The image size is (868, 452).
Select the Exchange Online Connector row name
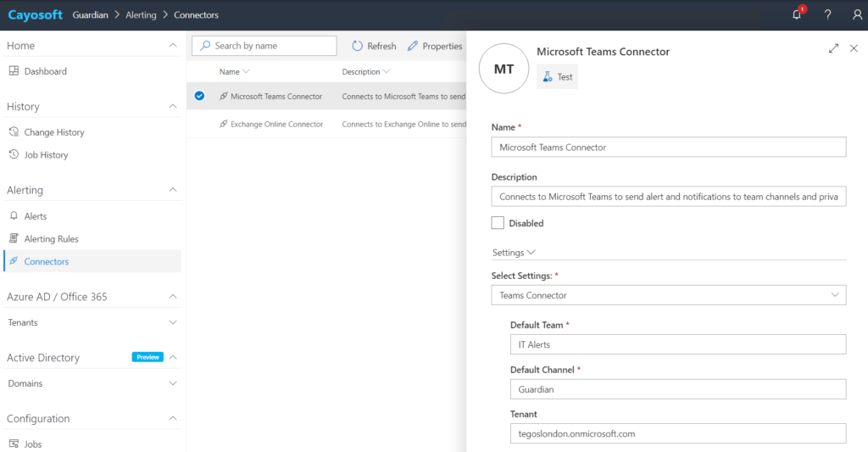[x=276, y=124]
